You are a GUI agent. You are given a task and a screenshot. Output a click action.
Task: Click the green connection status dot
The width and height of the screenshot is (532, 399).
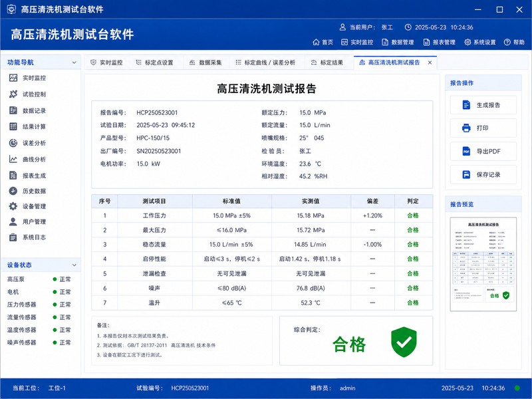[x=517, y=388]
